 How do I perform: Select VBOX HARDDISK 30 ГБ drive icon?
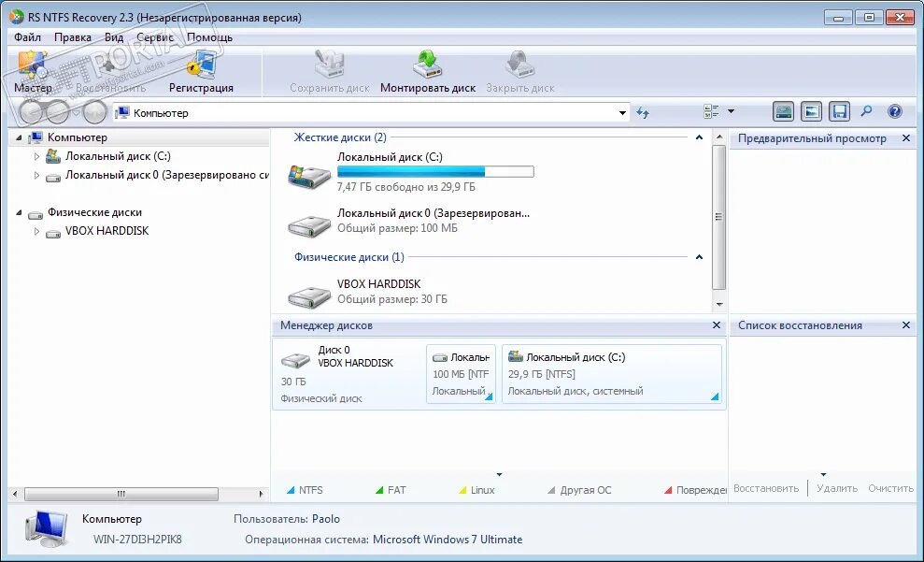[x=309, y=296]
